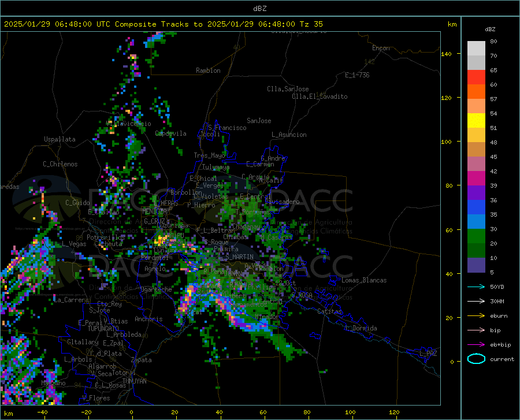
Task: Click the C_Chilenos label
Action: 60,164
